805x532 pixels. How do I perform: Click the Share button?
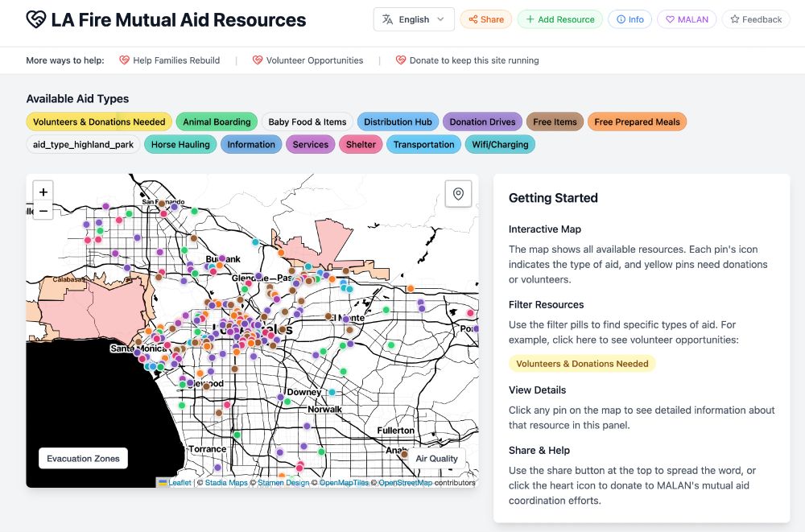pyautogui.click(x=485, y=19)
